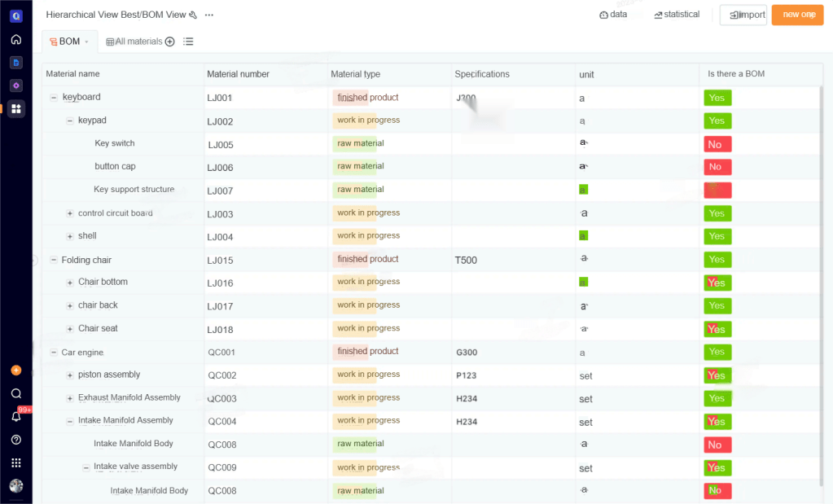Open the notifications bell with 99+ badge
The height and width of the screenshot is (504, 833).
click(15, 416)
